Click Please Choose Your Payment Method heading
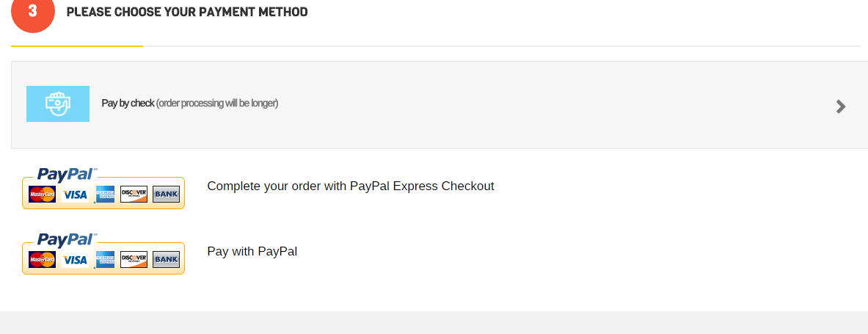This screenshot has width=868, height=334. pos(187,12)
